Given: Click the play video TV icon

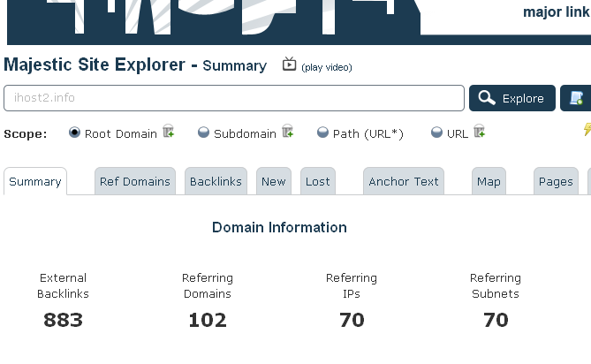Looking at the screenshot, I should click(x=289, y=64).
